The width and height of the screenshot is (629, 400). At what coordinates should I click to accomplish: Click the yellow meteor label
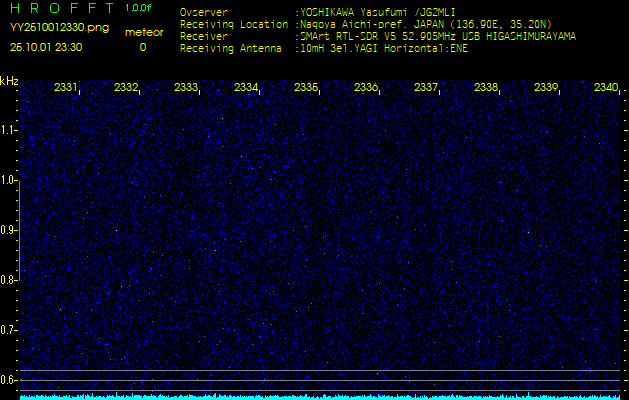142,32
